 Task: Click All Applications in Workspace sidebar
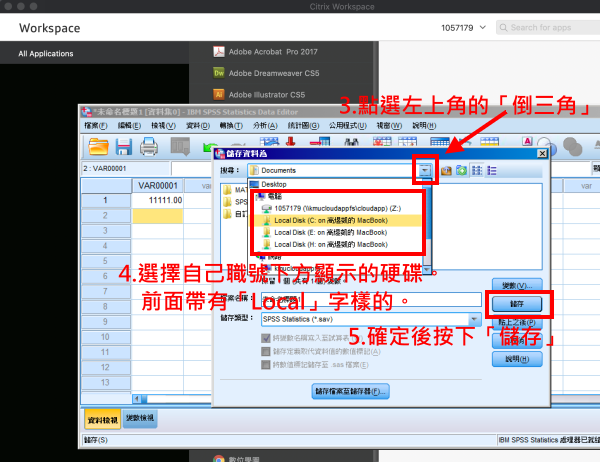[x=46, y=54]
